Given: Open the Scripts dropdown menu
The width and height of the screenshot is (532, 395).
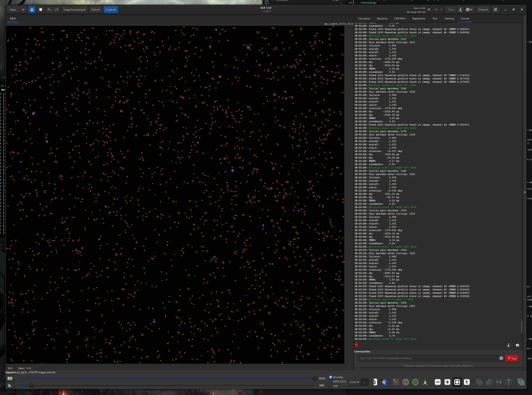Looking at the screenshot, I should coord(111,9).
